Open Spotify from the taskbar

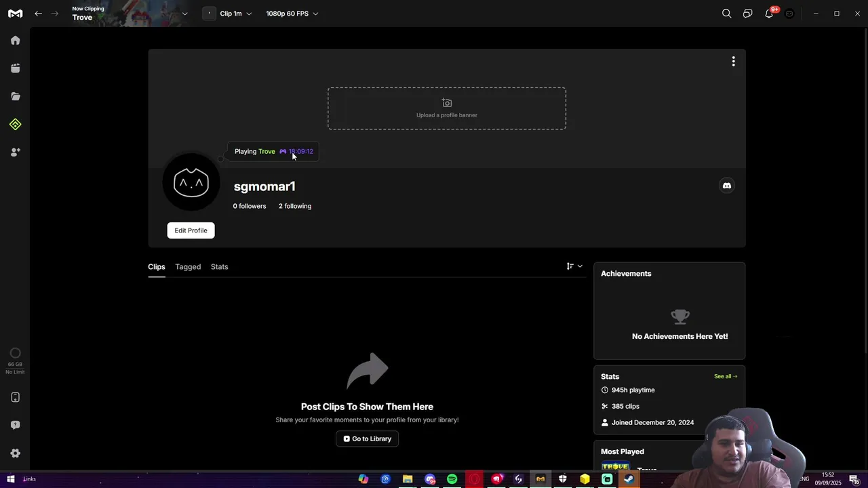point(452,479)
